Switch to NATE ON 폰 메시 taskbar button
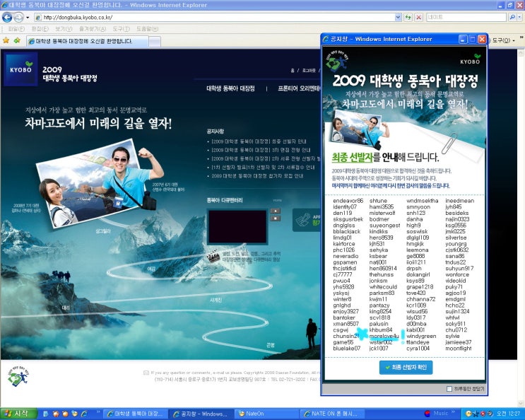525x420 pixels. 333,414
